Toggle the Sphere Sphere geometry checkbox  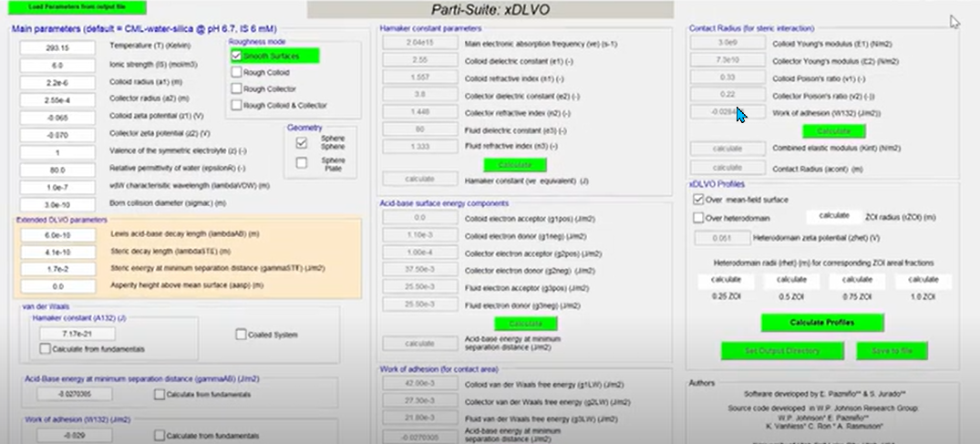pos(301,142)
